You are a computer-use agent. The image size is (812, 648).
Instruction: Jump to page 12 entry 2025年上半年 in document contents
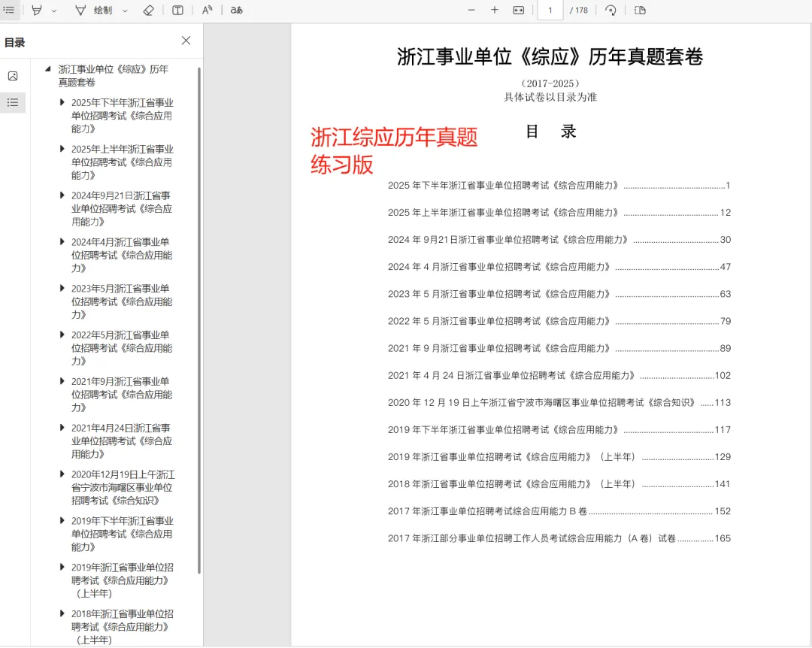(x=559, y=213)
